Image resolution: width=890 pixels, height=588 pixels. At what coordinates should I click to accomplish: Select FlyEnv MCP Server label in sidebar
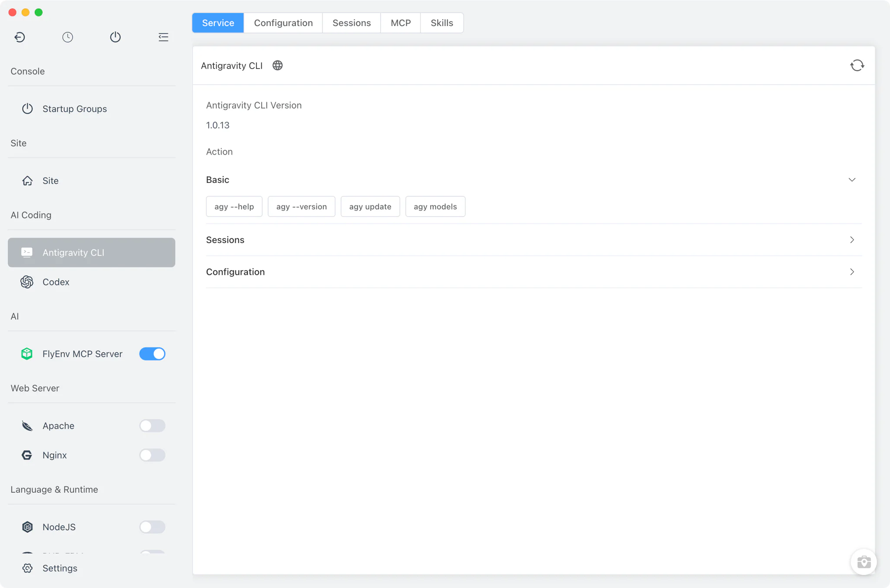click(83, 353)
